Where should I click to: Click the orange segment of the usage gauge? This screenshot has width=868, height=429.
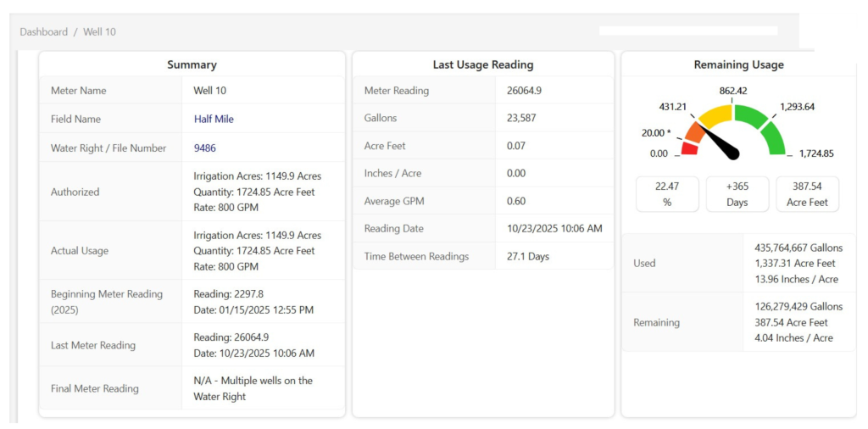(696, 132)
